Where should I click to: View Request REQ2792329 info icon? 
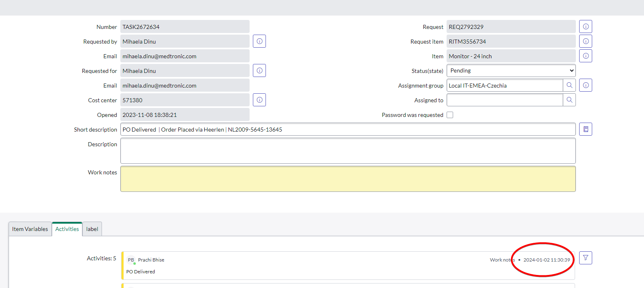586,26
